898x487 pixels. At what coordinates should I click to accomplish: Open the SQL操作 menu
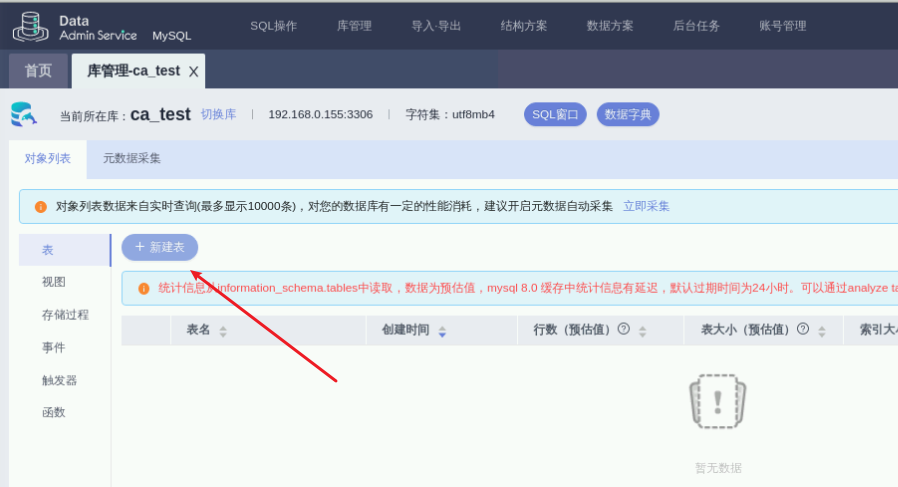tap(274, 26)
